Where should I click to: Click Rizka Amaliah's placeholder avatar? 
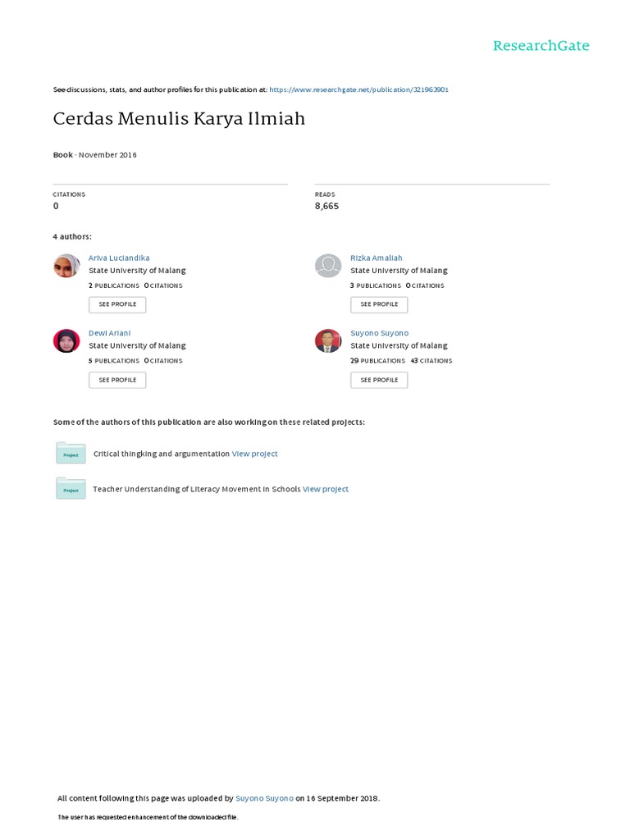(328, 266)
